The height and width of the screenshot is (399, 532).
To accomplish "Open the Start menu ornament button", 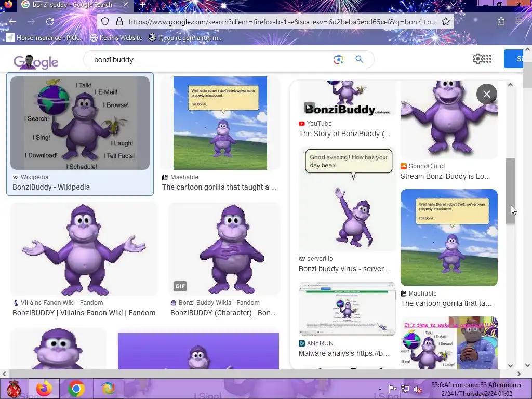I will tap(14, 389).
